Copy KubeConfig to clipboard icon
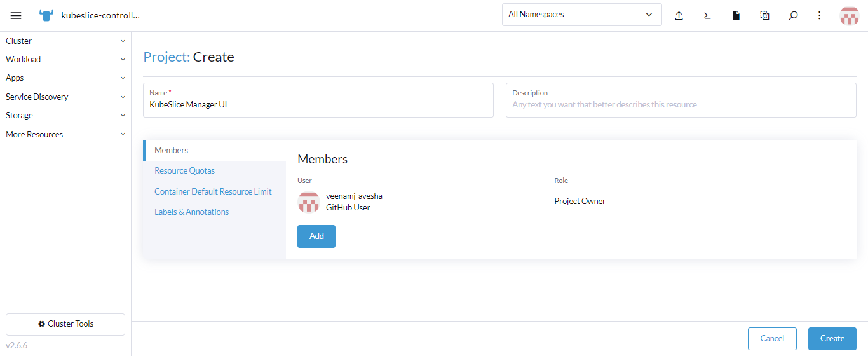This screenshot has width=868, height=356. (765, 15)
